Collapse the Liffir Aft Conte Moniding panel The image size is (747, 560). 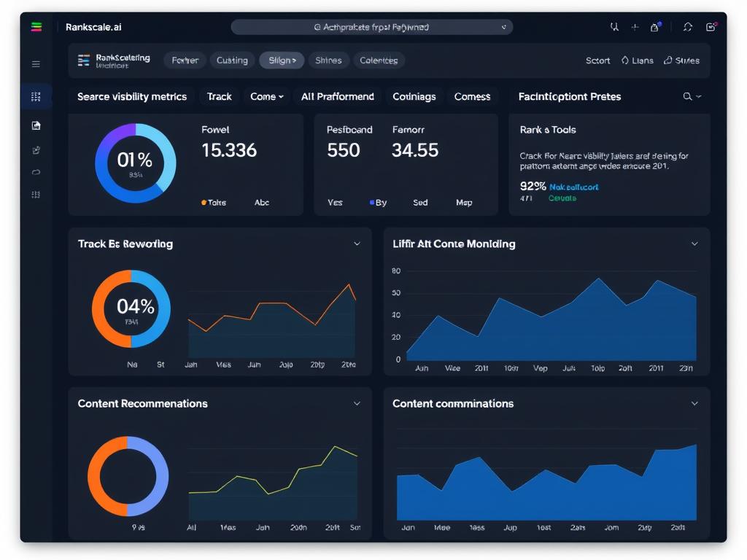pos(694,244)
